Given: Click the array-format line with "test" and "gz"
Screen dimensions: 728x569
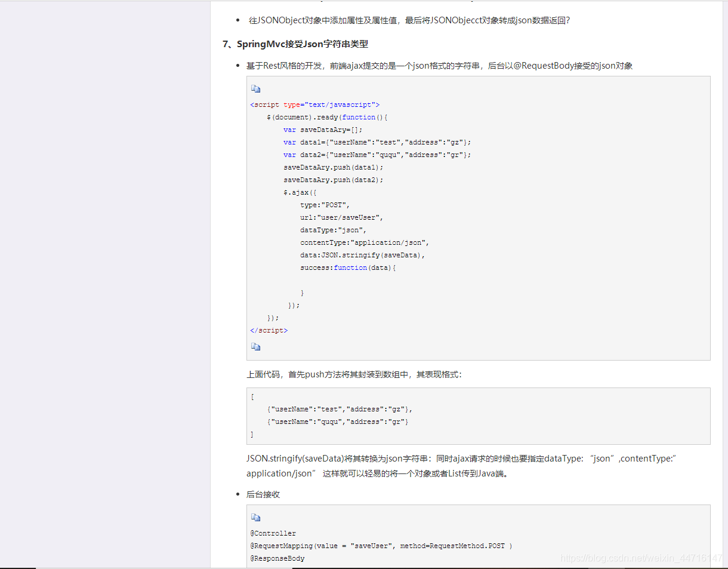Looking at the screenshot, I should 340,409.
